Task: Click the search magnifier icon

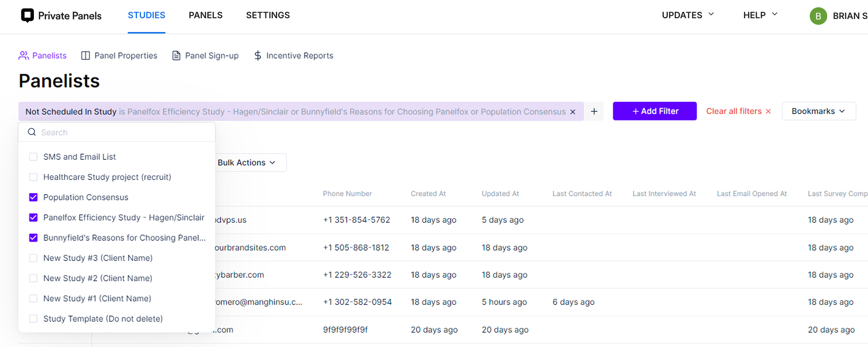Action: click(x=32, y=132)
